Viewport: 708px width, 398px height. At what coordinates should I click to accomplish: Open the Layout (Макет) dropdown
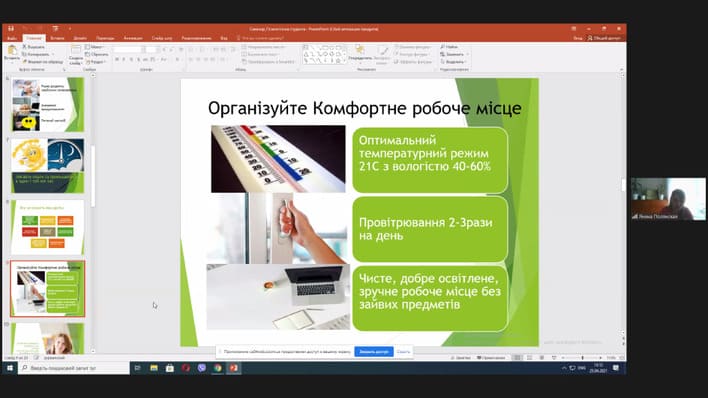pyautogui.click(x=96, y=47)
